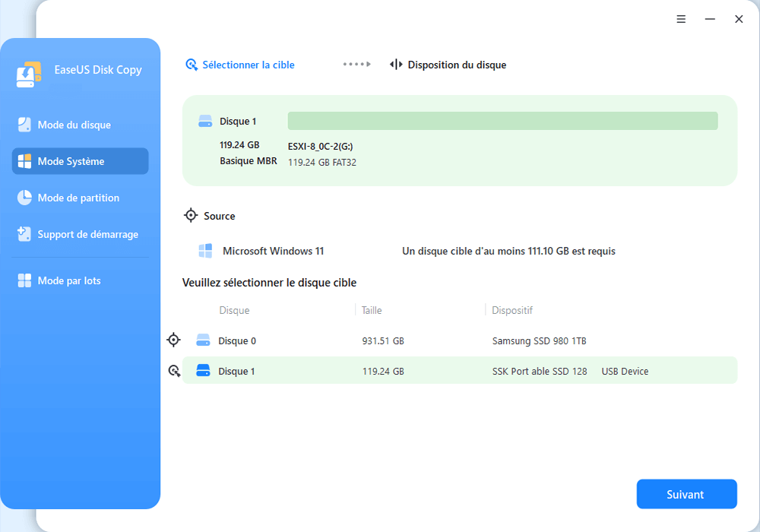The width and height of the screenshot is (760, 532).
Task: Click the Mode de partition pie icon
Action: click(24, 198)
